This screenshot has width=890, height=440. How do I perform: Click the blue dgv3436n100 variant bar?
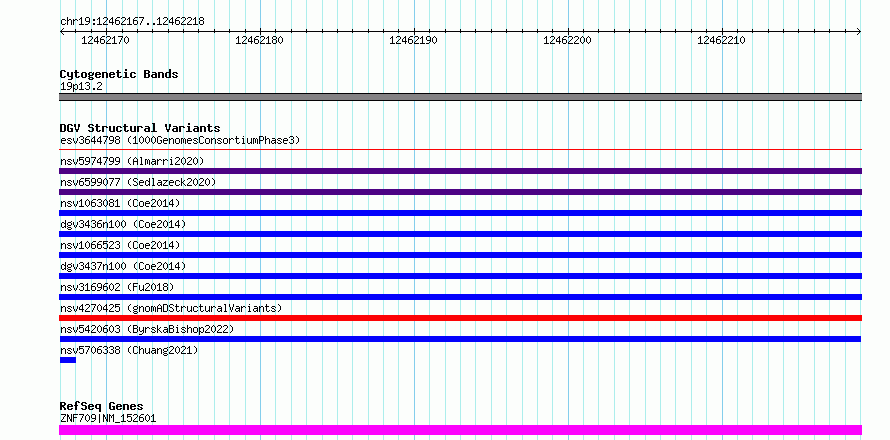(x=460, y=234)
